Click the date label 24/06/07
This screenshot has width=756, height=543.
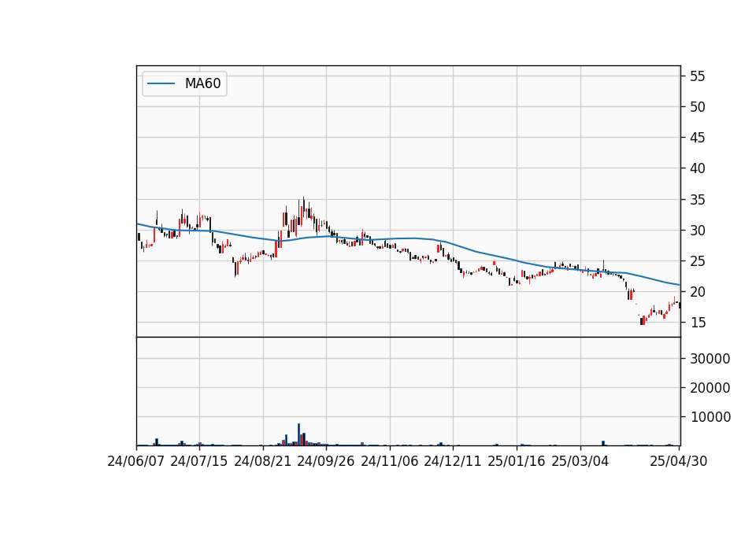pyautogui.click(x=136, y=462)
